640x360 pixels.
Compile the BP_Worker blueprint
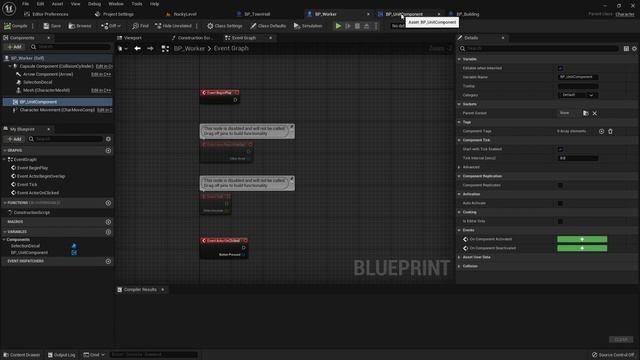pos(16,26)
